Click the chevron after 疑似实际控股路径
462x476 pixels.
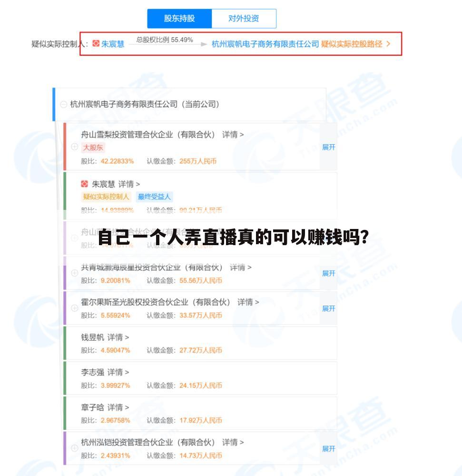point(388,44)
